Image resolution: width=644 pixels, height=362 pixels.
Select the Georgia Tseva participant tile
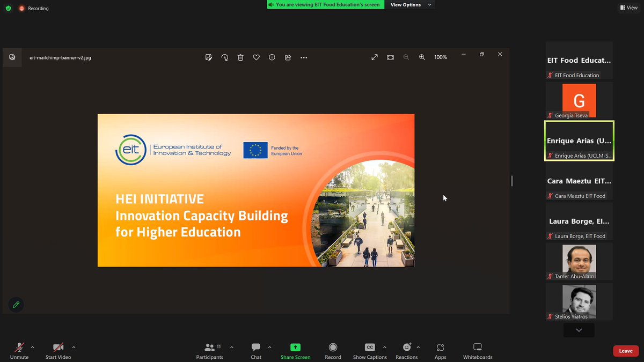[579, 101]
